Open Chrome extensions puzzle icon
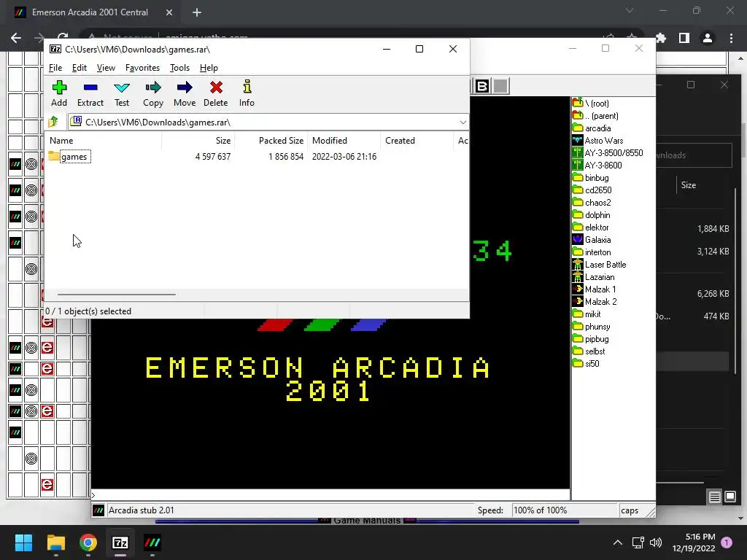The width and height of the screenshot is (747, 560). 661,38
